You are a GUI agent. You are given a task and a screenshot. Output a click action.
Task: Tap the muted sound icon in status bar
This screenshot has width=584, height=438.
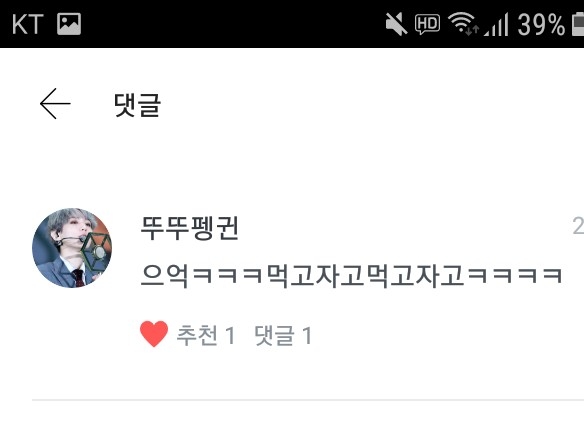click(x=396, y=24)
